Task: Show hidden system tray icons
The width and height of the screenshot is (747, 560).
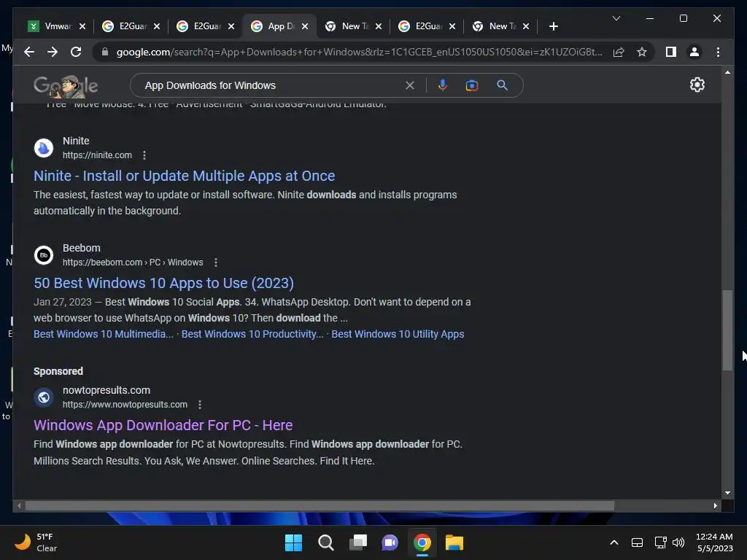Action: click(614, 542)
